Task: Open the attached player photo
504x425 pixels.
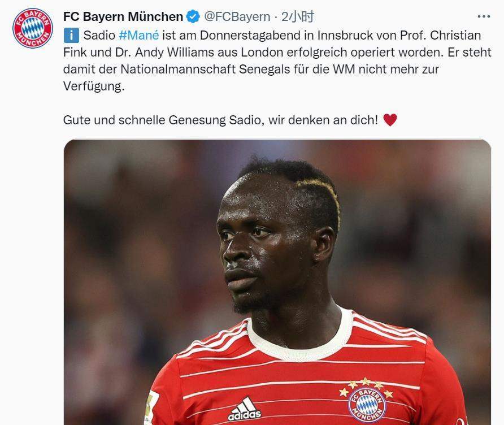Action: [277, 282]
